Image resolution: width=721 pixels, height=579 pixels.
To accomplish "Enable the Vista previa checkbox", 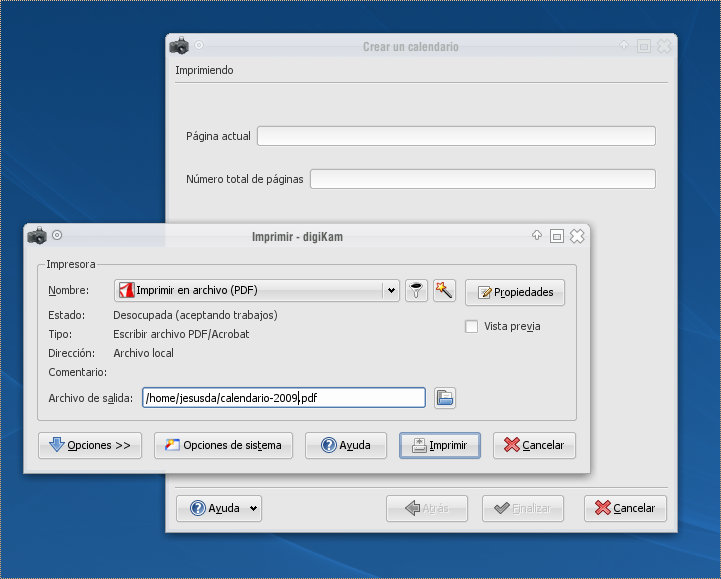I will point(471,327).
